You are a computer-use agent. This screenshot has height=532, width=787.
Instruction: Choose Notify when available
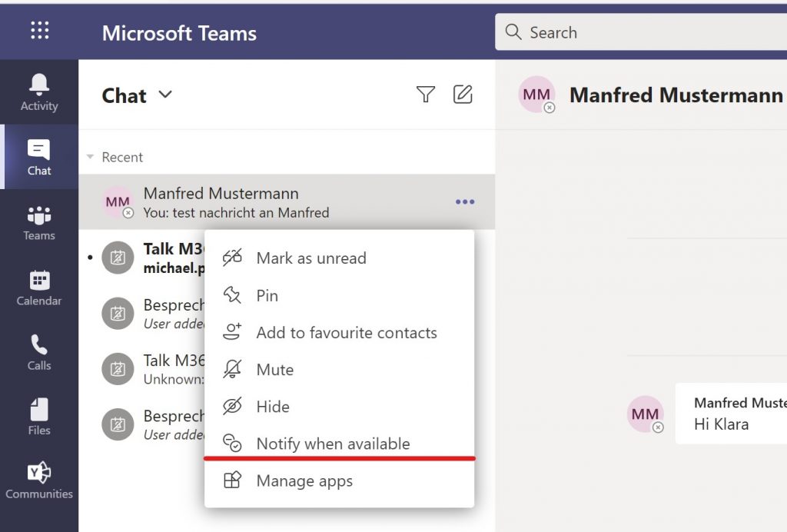pyautogui.click(x=333, y=444)
